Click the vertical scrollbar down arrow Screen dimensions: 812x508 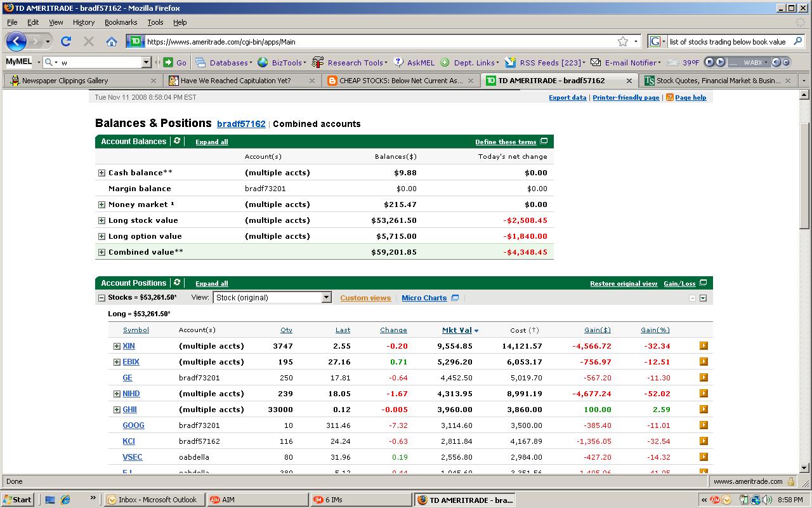(x=804, y=468)
